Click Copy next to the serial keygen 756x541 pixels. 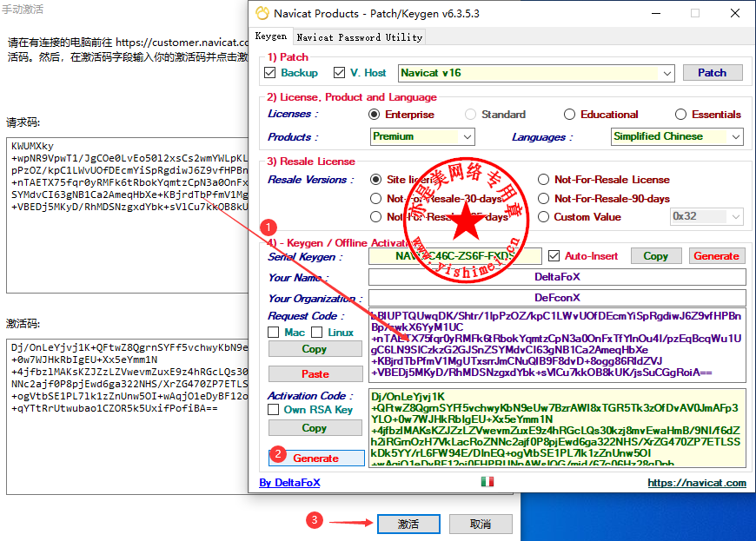pyautogui.click(x=656, y=256)
